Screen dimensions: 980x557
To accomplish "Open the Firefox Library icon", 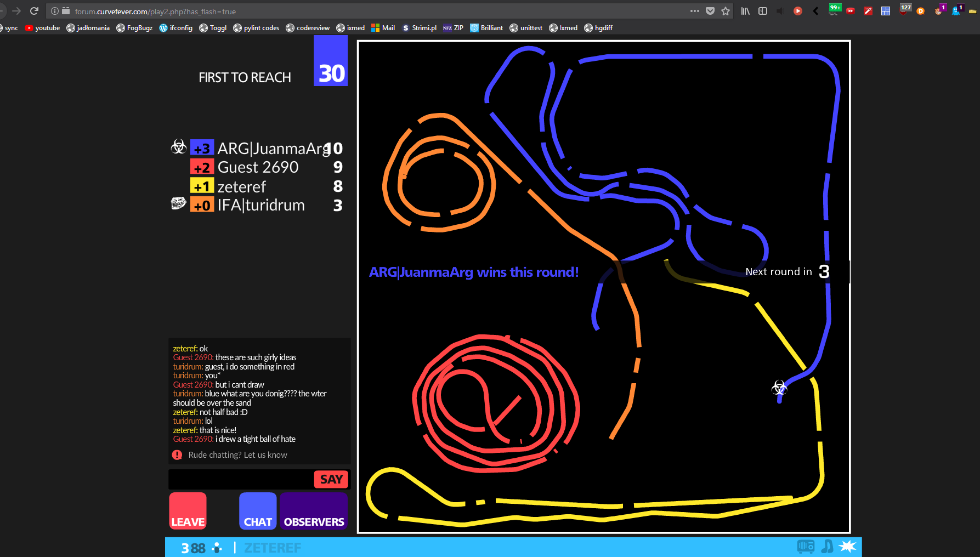I will click(x=745, y=11).
